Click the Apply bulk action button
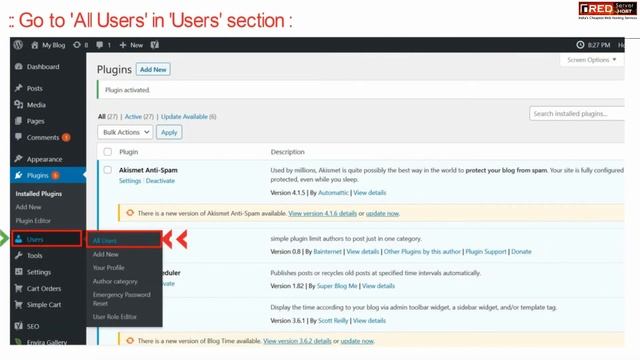Image resolution: width=640 pixels, height=360 pixels. 169,132
